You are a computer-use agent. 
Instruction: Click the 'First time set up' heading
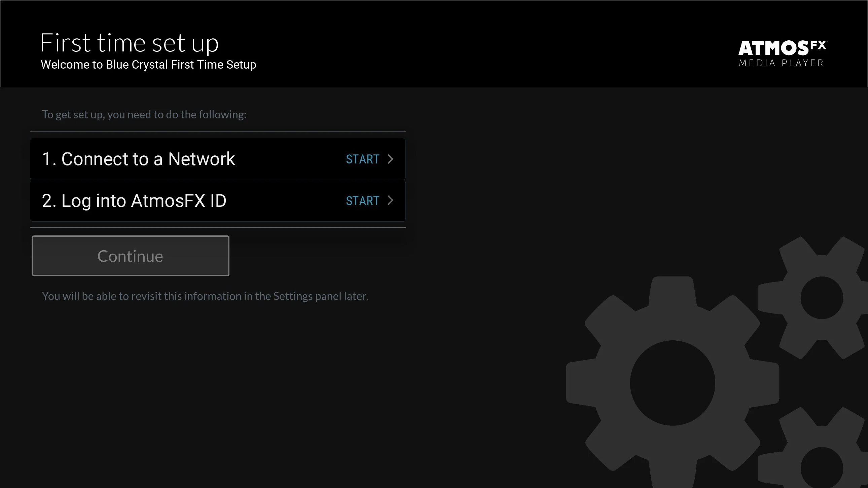click(x=130, y=43)
